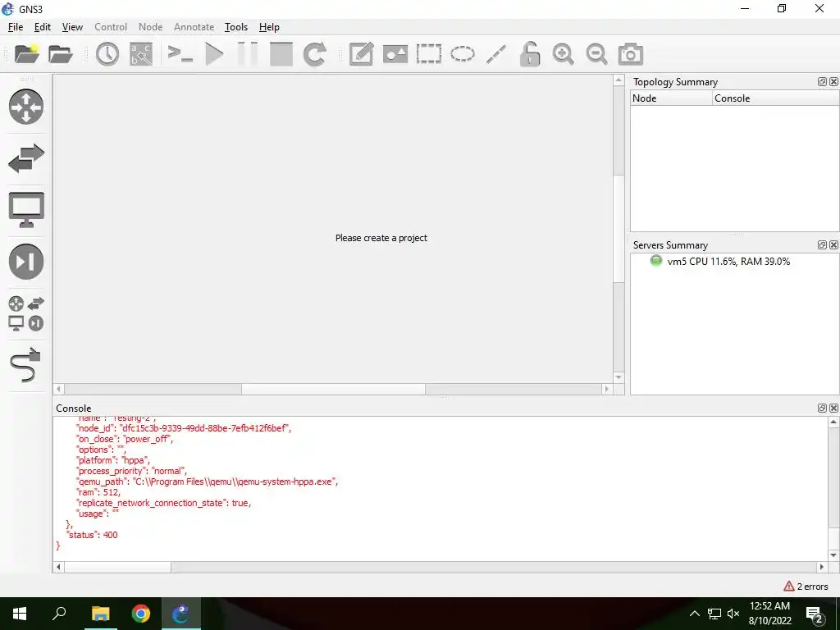Open the Annotate menu
The image size is (840, 630).
[x=194, y=27]
